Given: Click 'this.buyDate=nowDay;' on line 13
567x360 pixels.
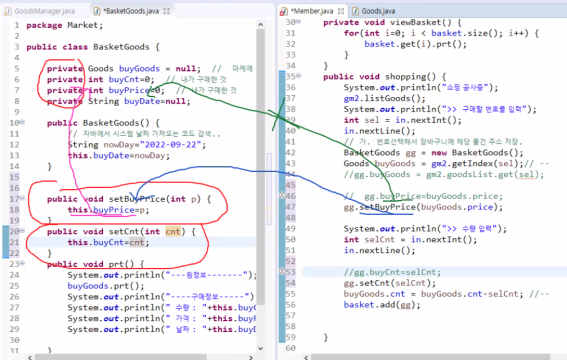Looking at the screenshot, I should pyautogui.click(x=119, y=156).
